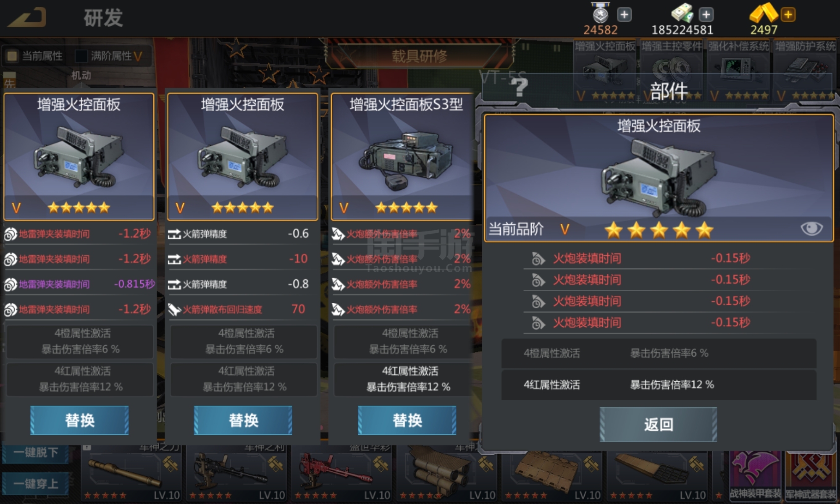Select the 军神武器套装 set icon
This screenshot has width=840, height=504.
pos(811,475)
